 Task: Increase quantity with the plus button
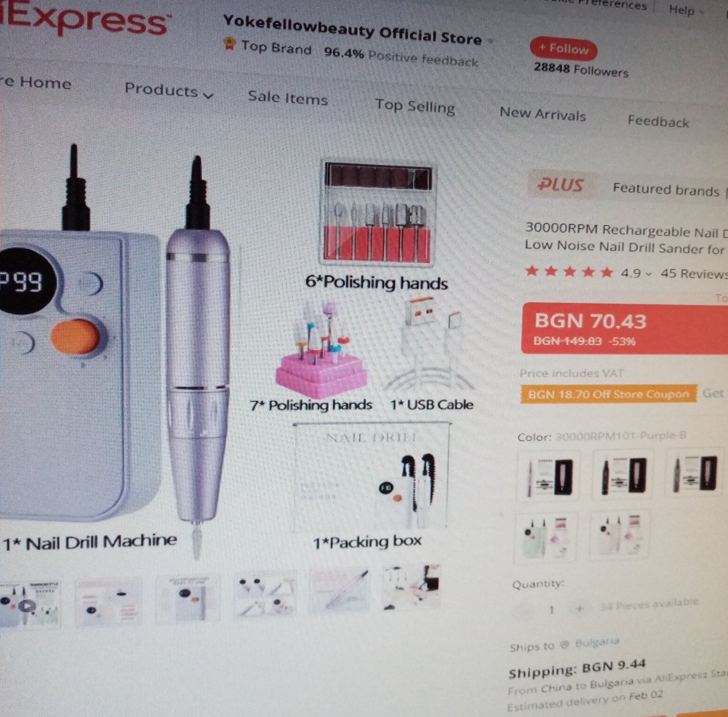(x=580, y=609)
